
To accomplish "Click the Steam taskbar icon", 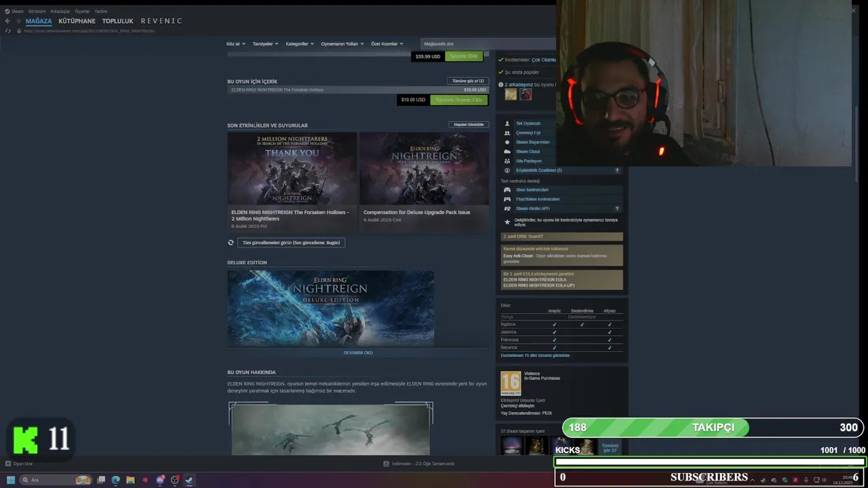I will coord(189,480).
